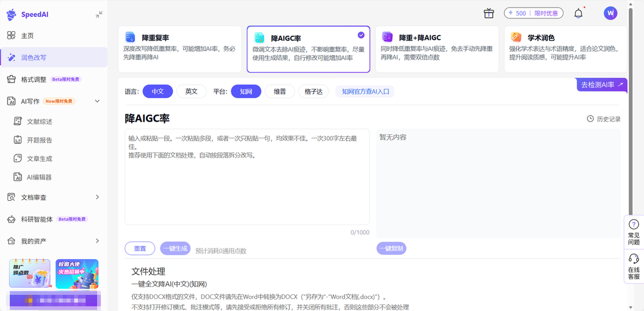Click the history clock icon

[590, 119]
